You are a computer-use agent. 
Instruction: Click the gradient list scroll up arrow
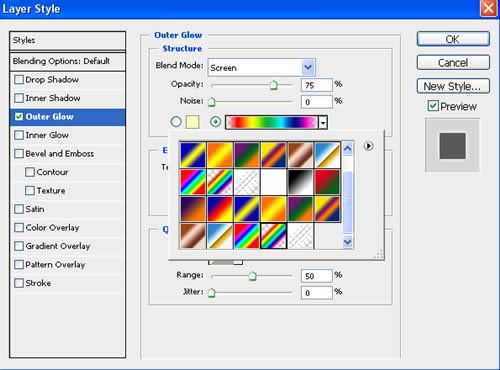click(x=347, y=149)
